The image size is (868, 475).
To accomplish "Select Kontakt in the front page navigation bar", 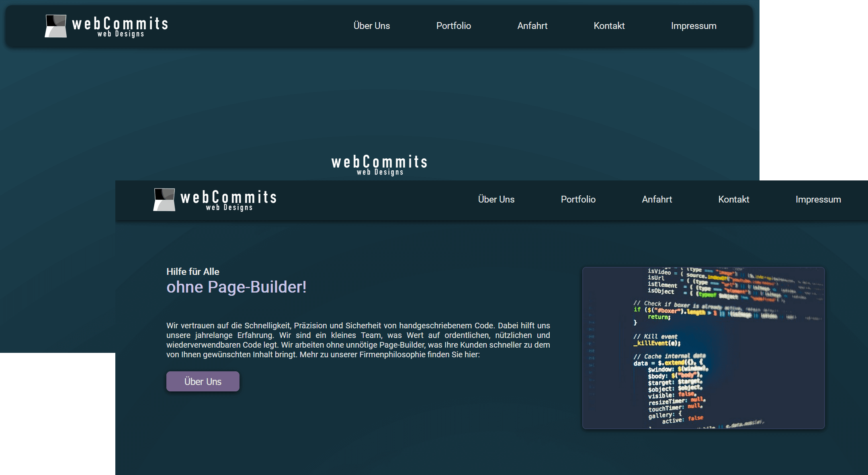I will tap(734, 199).
